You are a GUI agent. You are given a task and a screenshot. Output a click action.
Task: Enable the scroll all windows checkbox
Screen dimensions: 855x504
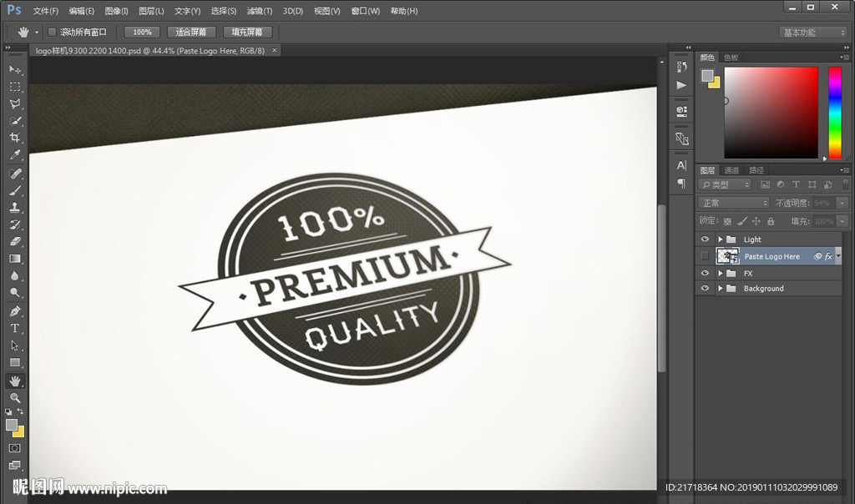pyautogui.click(x=52, y=32)
